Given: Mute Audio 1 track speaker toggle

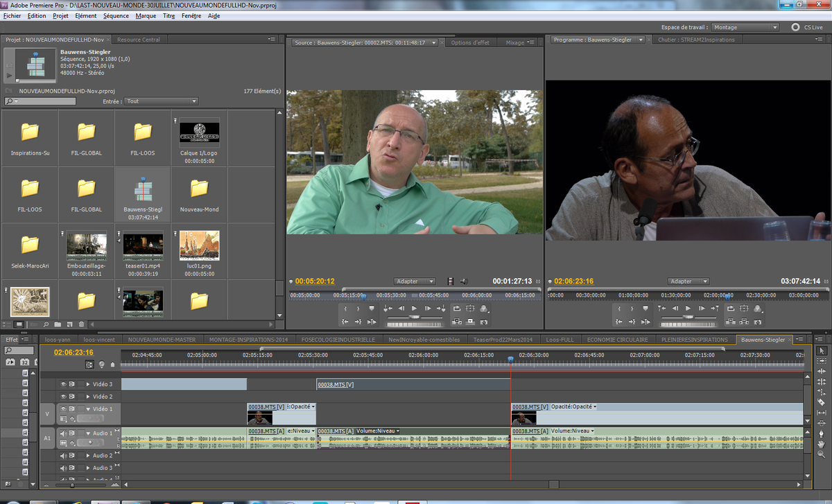Looking at the screenshot, I should click(x=63, y=433).
